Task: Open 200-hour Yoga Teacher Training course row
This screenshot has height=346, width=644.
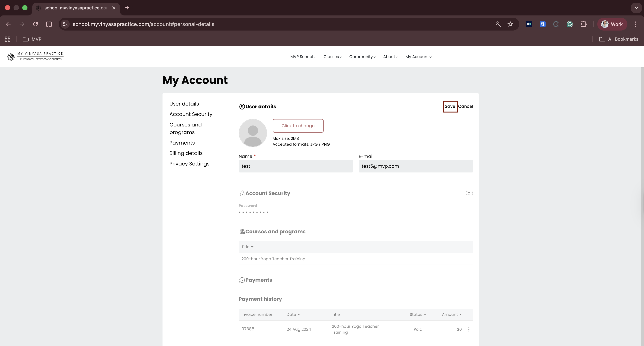Action: 356,259
